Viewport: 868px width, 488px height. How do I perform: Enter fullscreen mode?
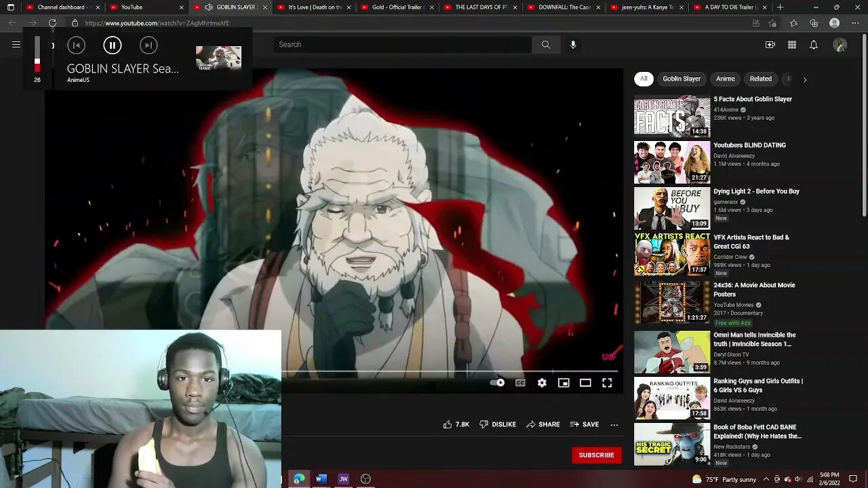point(607,383)
